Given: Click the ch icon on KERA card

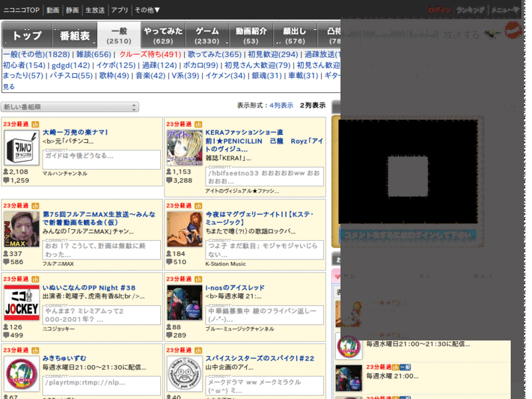Looking at the screenshot, I should tap(198, 124).
